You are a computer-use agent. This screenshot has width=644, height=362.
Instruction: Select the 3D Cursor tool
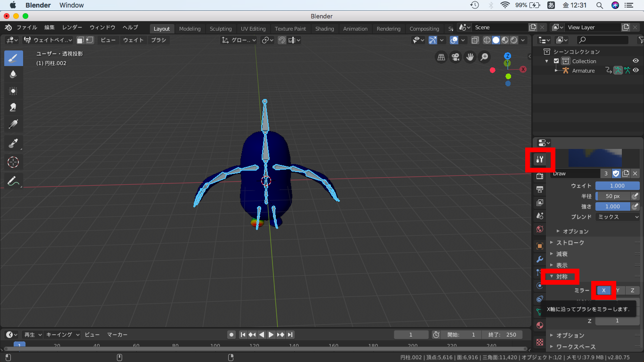coord(13,163)
